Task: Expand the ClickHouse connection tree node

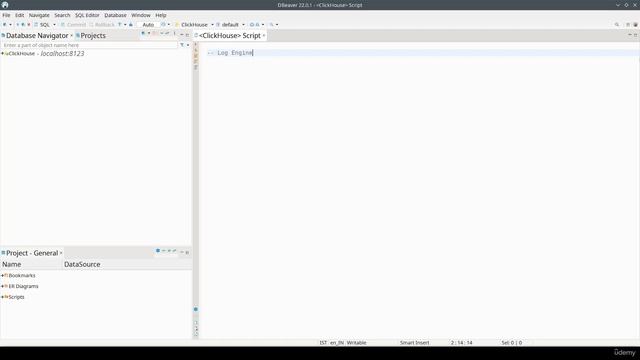Action: (x=2, y=53)
